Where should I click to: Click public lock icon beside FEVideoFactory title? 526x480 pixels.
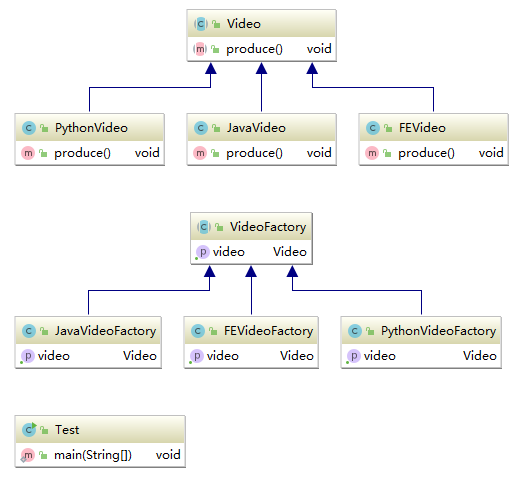click(x=213, y=331)
